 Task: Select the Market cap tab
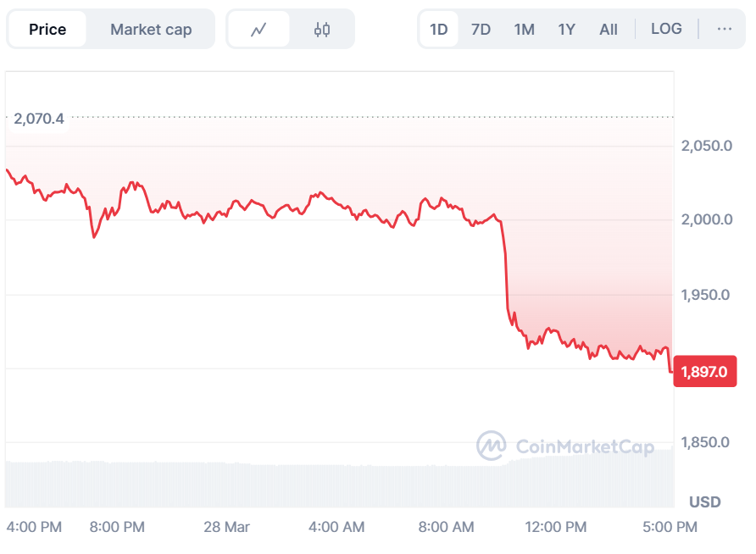click(x=151, y=30)
